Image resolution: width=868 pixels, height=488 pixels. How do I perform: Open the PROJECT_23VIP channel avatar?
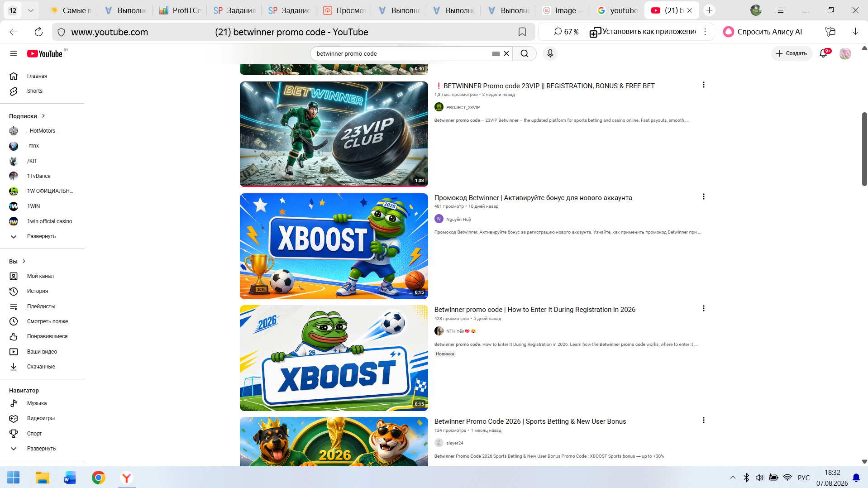coord(439,107)
